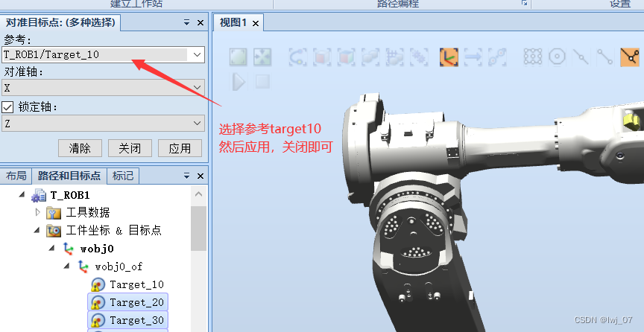This screenshot has width=644, height=332.
Task: Click the wobj0_of coordinate frame icon
Action: (83, 266)
